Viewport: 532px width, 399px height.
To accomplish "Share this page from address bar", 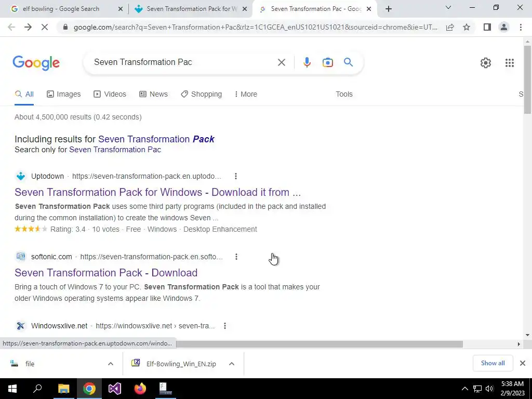I will 450,27.
